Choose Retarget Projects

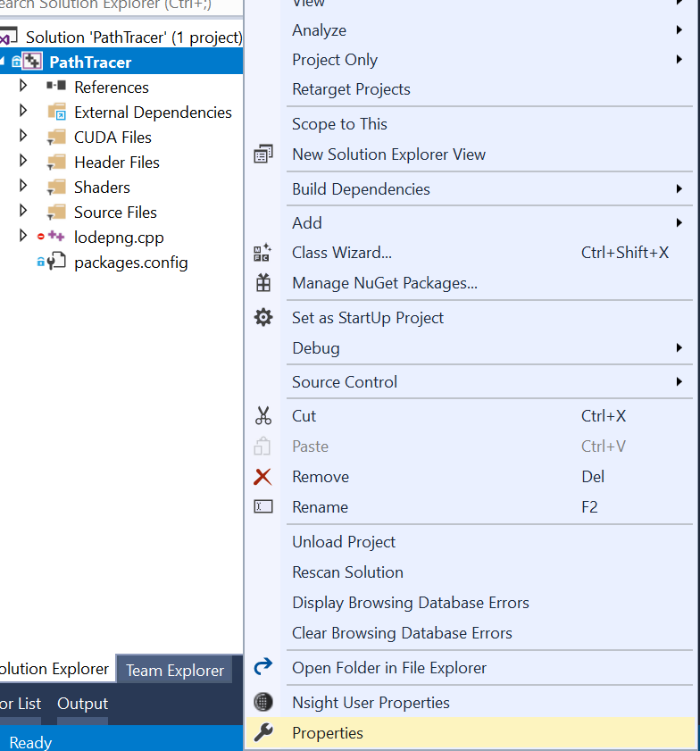[x=470, y=89]
